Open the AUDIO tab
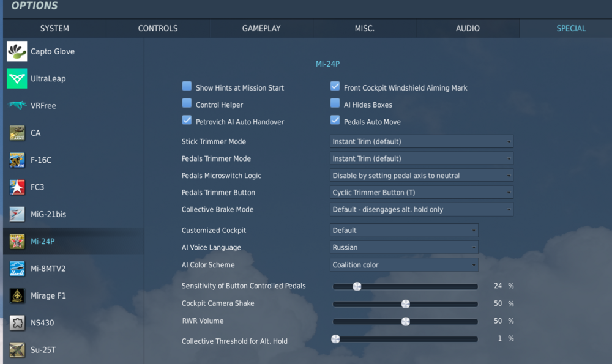The image size is (612, 364). pos(468,28)
